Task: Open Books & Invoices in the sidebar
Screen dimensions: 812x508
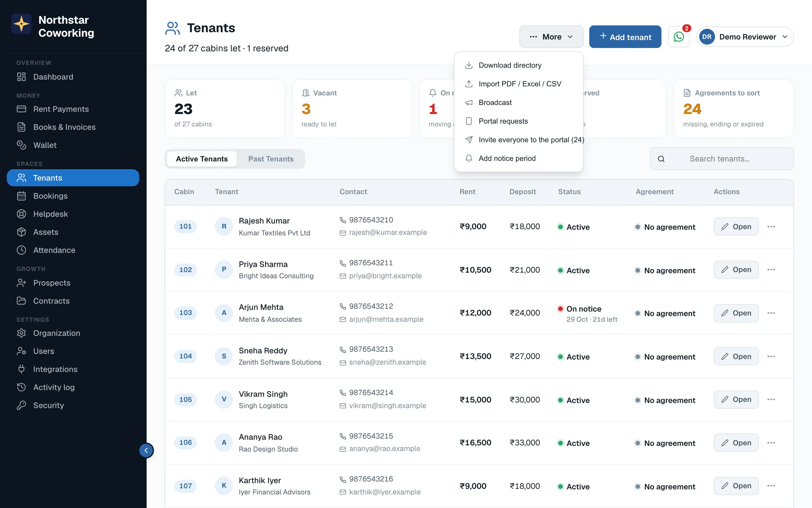Action: [73, 127]
